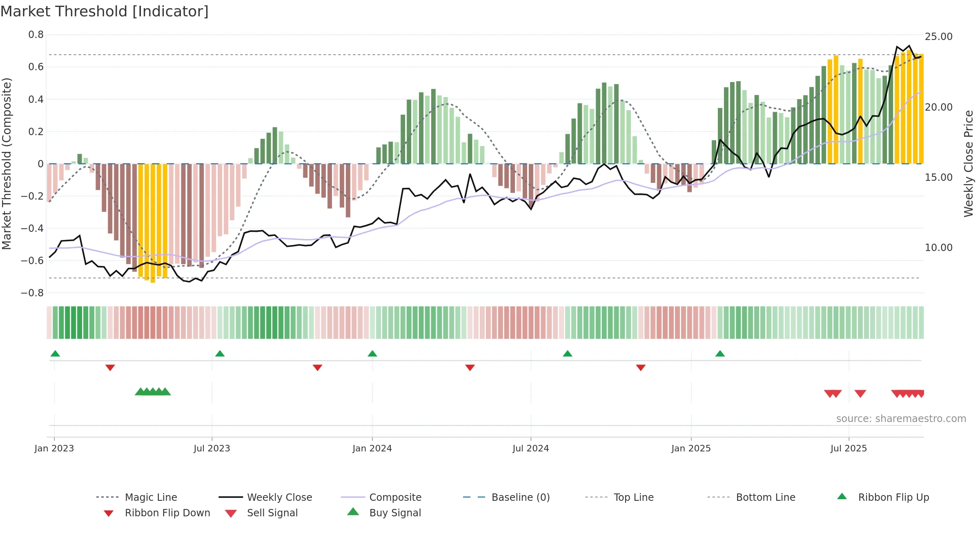Viewport: 980px width, 551px height.
Task: Click the Jul 2025 x-axis label
Action: coord(849,448)
